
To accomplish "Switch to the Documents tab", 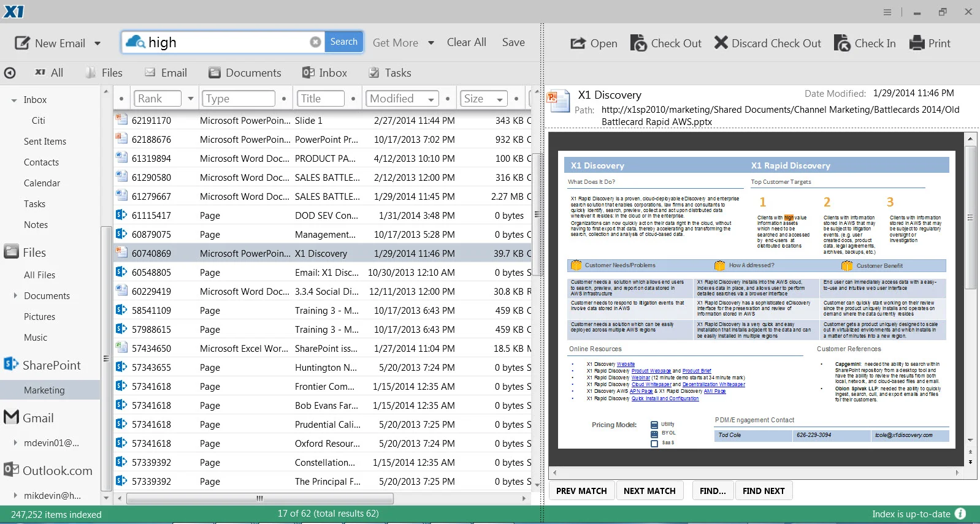I will click(245, 72).
